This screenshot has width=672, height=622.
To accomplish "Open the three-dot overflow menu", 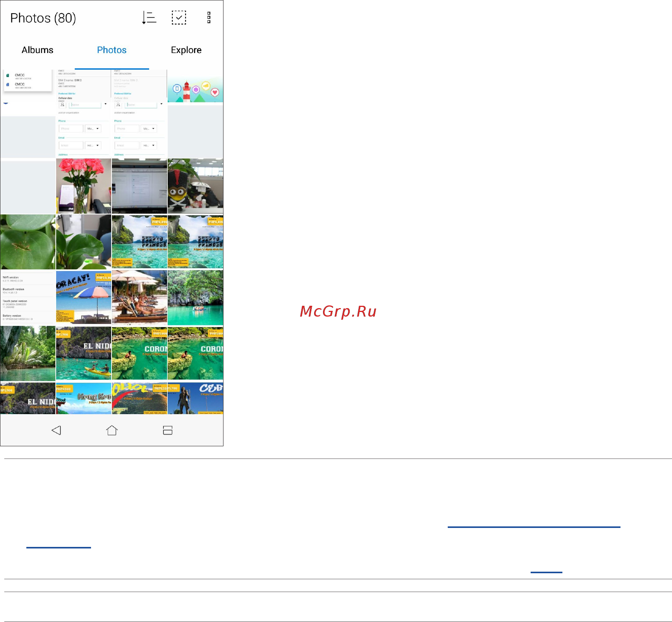I will tap(209, 18).
